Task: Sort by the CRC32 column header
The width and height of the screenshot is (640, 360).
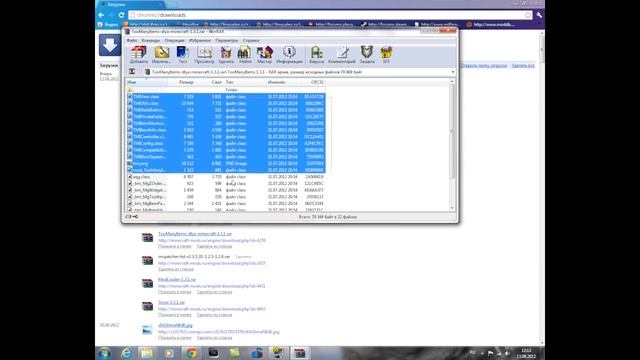Action: point(313,82)
